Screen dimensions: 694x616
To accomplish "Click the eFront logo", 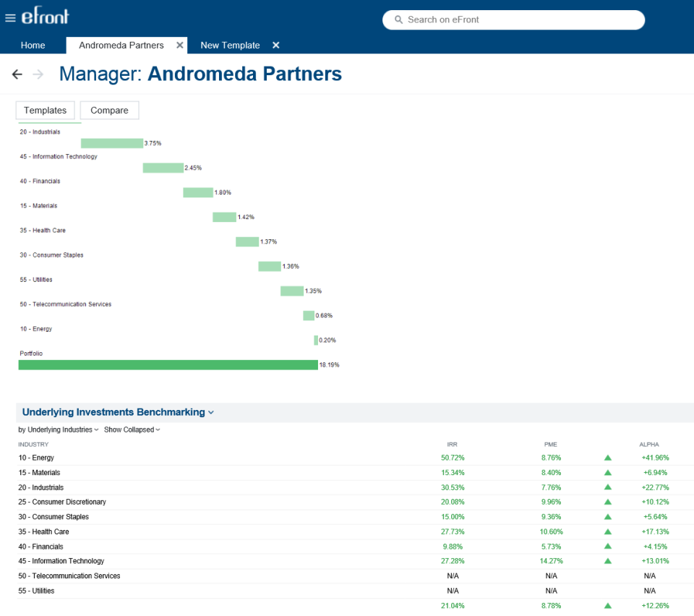I will pyautogui.click(x=46, y=16).
